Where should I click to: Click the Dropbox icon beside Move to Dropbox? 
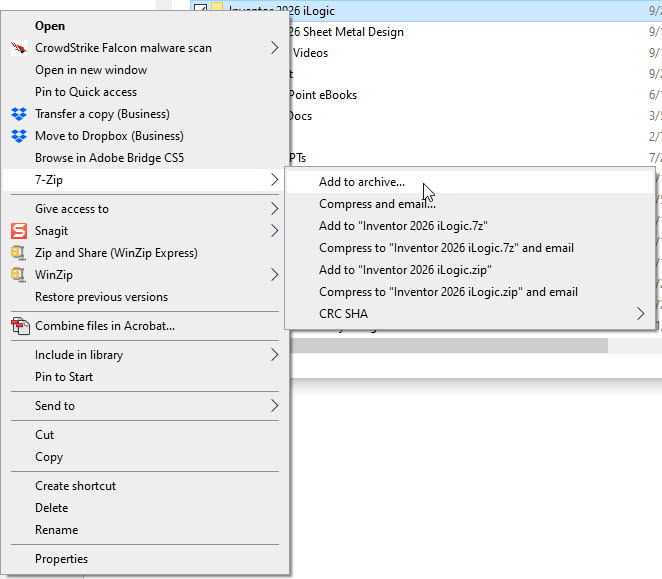click(x=19, y=136)
